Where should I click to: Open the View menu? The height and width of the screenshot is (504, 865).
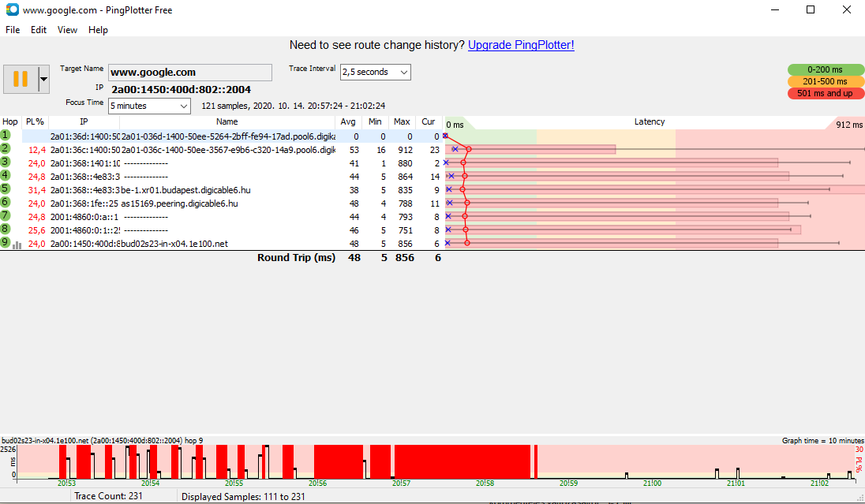67,30
